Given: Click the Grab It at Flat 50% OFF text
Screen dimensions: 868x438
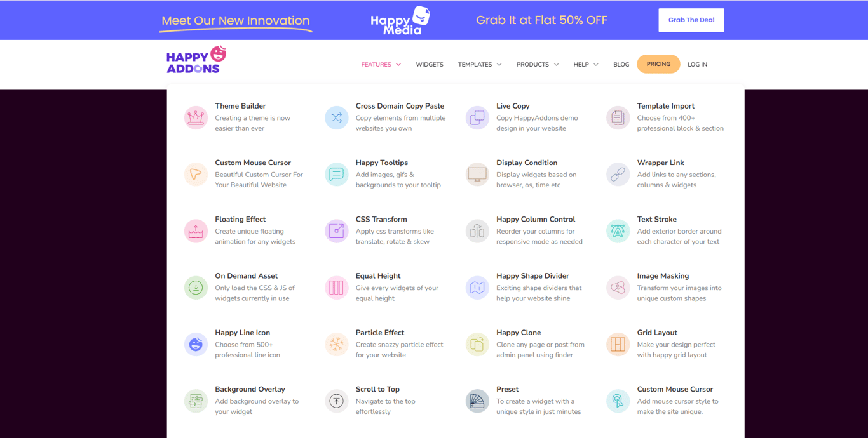Looking at the screenshot, I should click(541, 20).
